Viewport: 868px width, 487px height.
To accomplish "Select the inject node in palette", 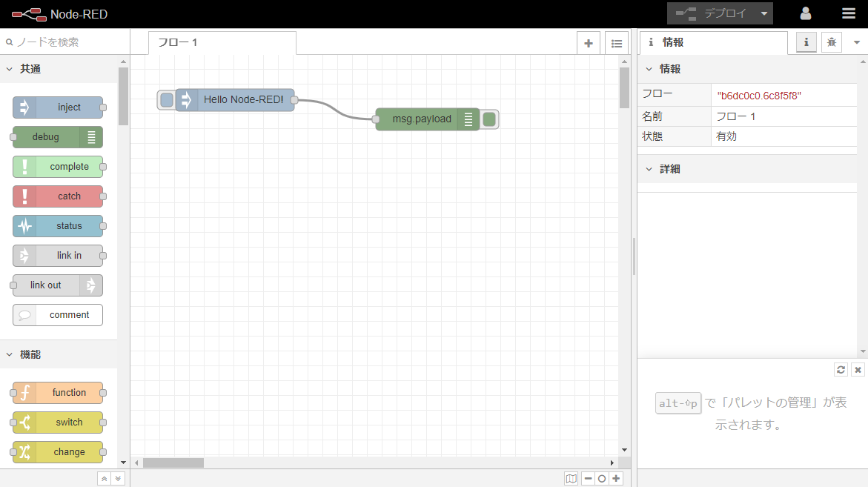I will (58, 107).
